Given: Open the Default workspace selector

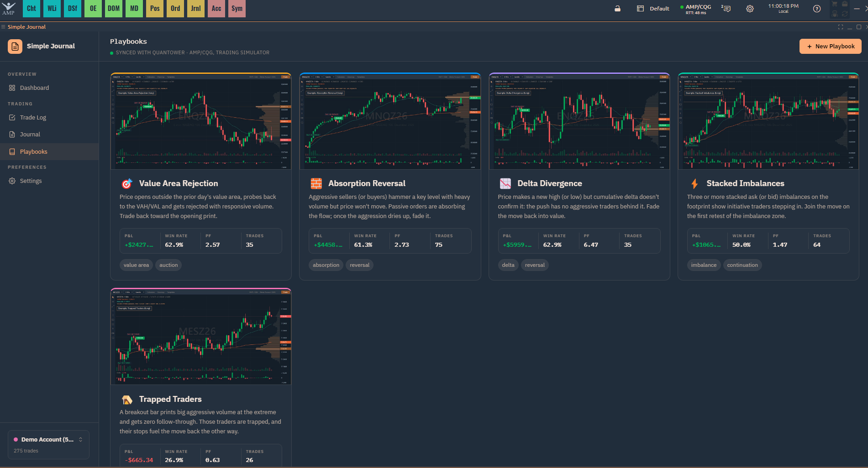Looking at the screenshot, I should click(x=653, y=9).
